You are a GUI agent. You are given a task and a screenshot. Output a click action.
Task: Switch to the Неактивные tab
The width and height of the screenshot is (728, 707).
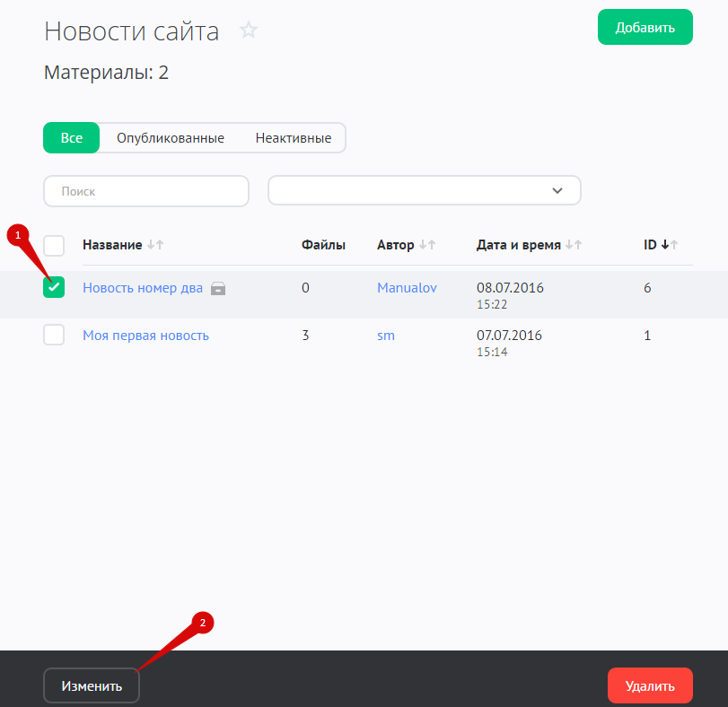point(294,138)
